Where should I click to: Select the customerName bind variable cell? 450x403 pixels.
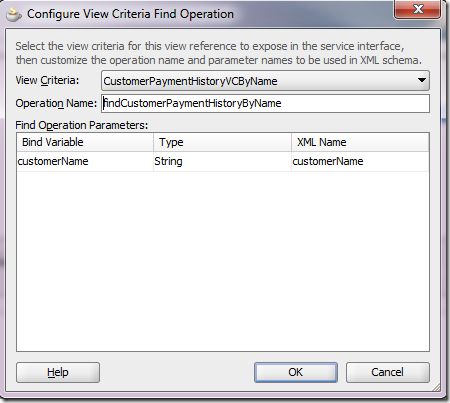coord(85,162)
